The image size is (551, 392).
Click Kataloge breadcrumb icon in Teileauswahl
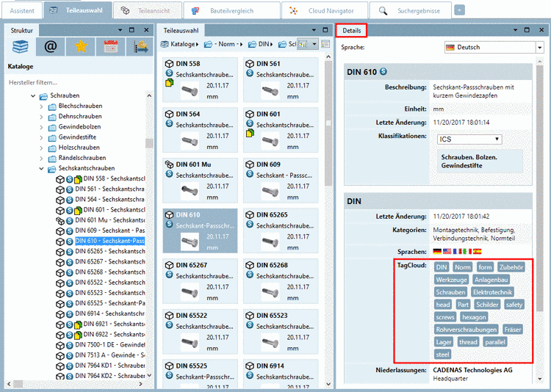pyautogui.click(x=165, y=44)
